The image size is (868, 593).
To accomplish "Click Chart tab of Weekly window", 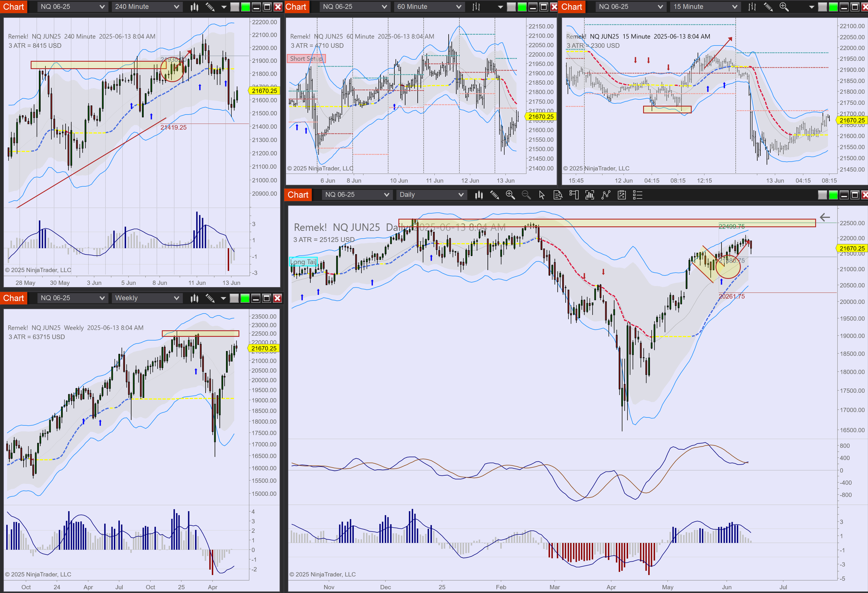I will point(14,298).
